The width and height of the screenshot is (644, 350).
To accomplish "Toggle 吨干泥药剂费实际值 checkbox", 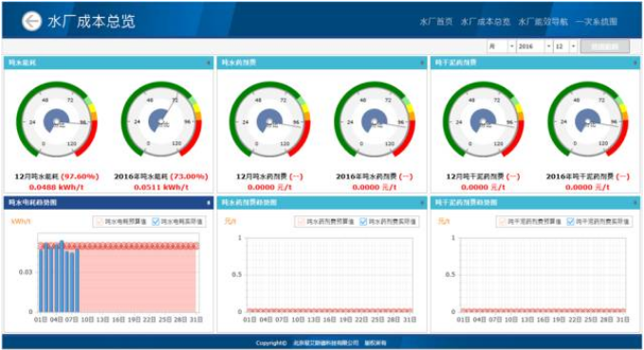I will click(570, 222).
